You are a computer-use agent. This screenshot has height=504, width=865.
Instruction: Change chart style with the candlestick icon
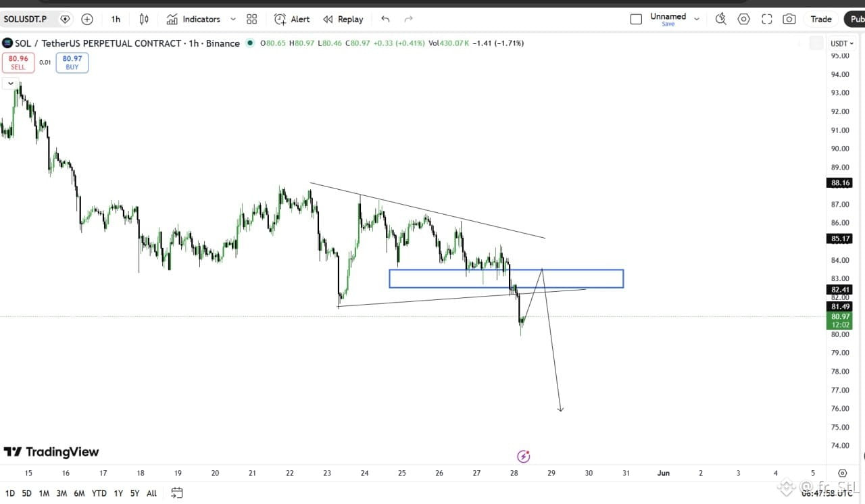(144, 19)
